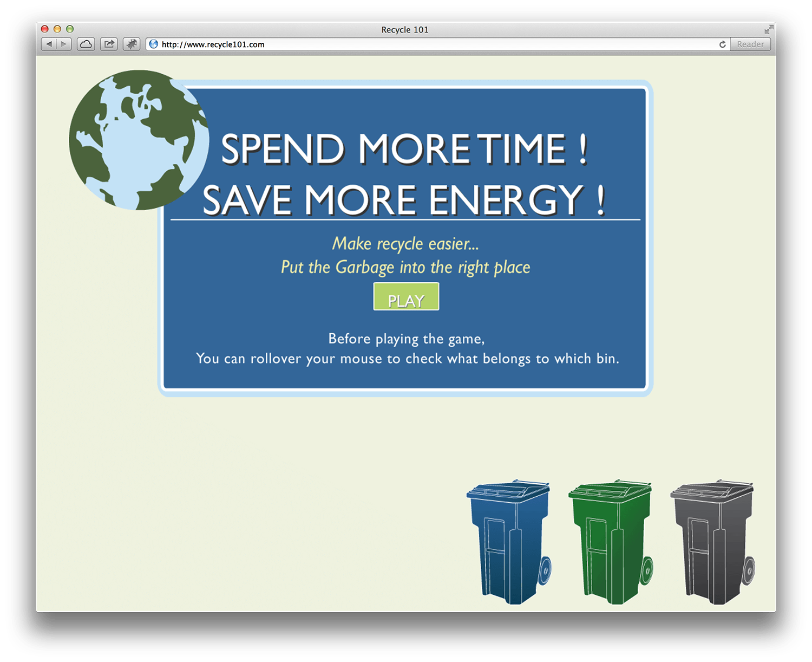The image size is (812, 662).
Task: Click the globe site icon in address bar
Action: click(154, 44)
